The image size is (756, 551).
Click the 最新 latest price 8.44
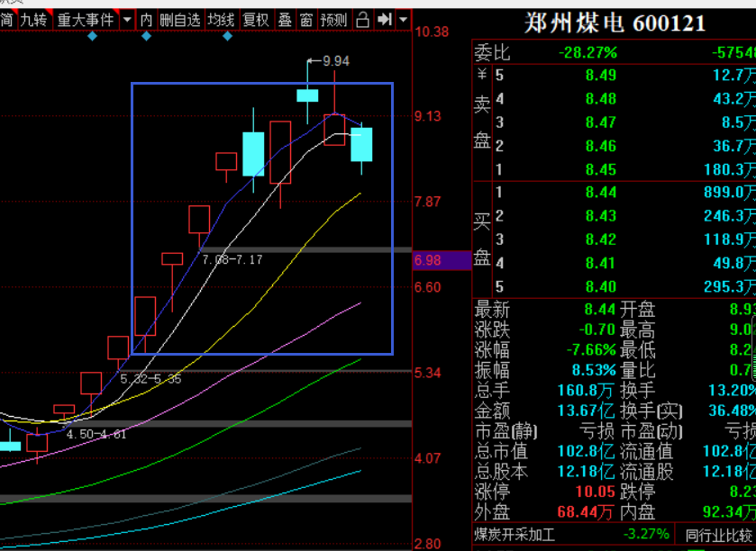[x=600, y=309]
